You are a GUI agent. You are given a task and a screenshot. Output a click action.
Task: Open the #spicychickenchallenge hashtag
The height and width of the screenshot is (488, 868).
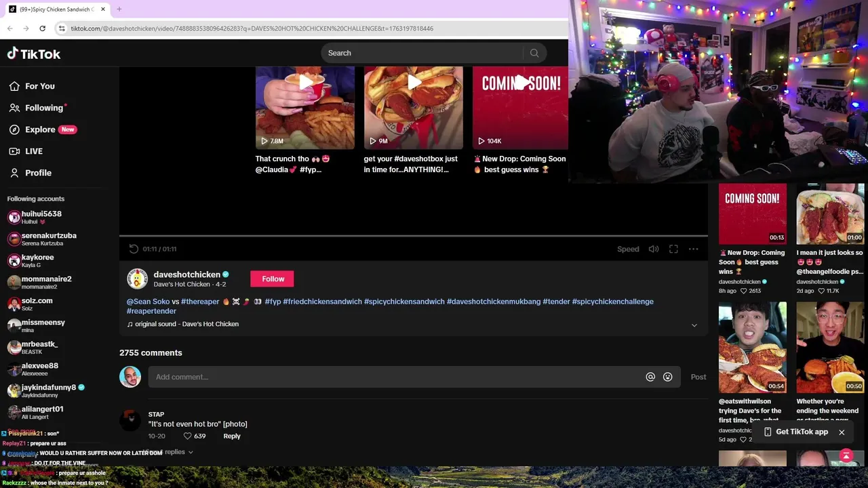pos(612,302)
